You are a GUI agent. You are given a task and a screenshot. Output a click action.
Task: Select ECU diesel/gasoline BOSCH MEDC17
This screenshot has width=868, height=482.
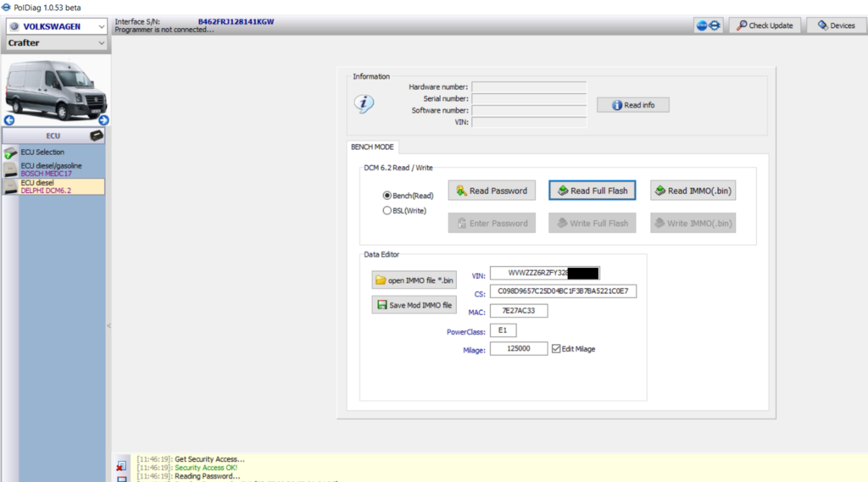[53, 169]
